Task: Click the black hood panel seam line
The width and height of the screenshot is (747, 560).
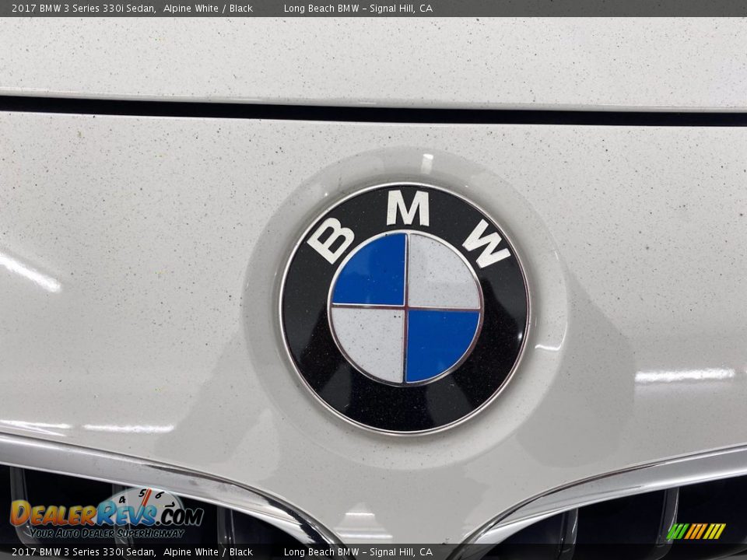Action: click(x=373, y=111)
